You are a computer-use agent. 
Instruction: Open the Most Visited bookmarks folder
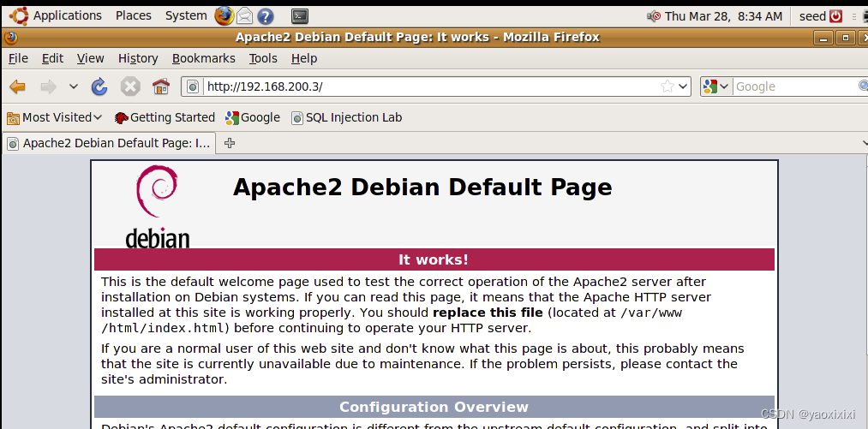coord(55,117)
